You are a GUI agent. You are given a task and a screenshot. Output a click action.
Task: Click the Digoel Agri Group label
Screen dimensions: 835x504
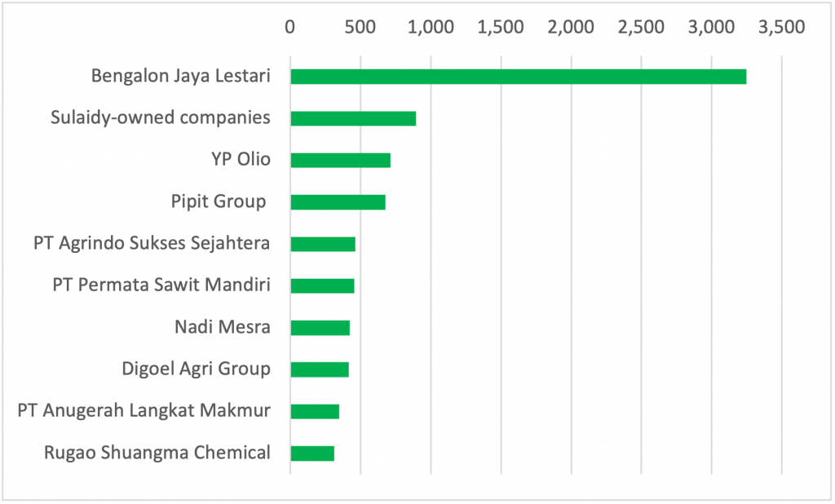coord(196,369)
